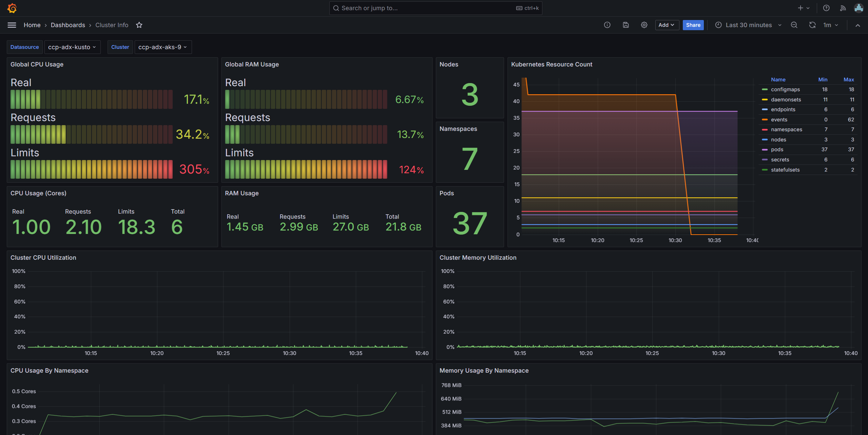The width and height of the screenshot is (868, 435).
Task: Open Memory Usage By Namespace panel title
Action: tap(484, 371)
